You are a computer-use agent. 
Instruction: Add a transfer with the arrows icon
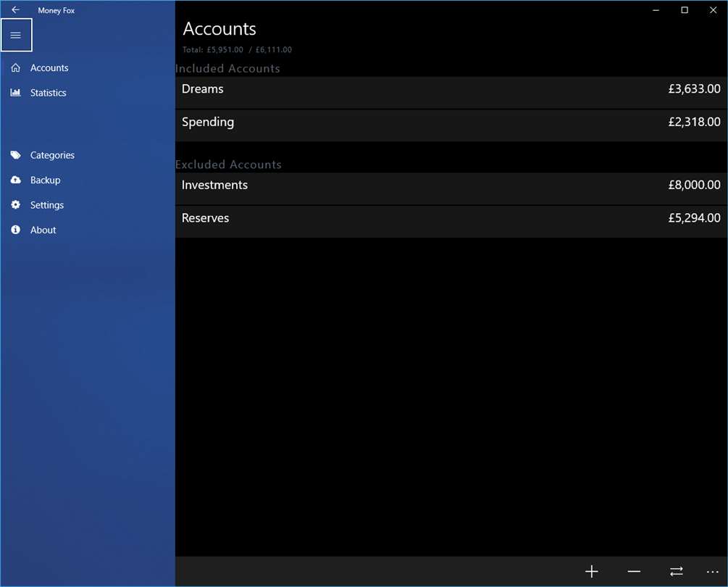(x=676, y=571)
